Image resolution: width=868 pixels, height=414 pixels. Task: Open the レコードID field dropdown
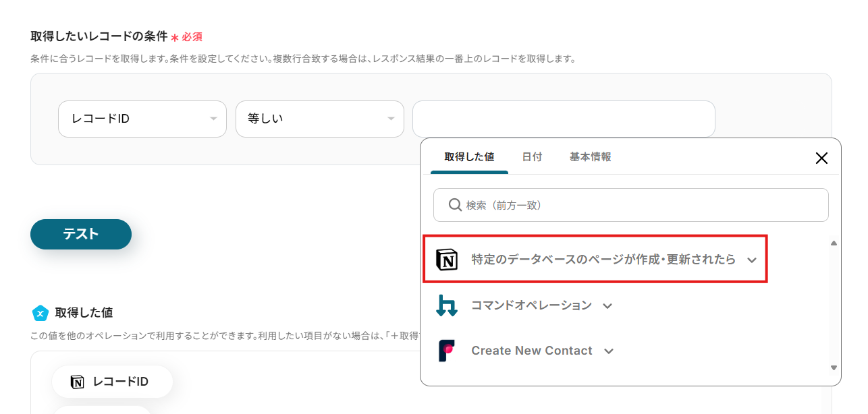point(142,119)
